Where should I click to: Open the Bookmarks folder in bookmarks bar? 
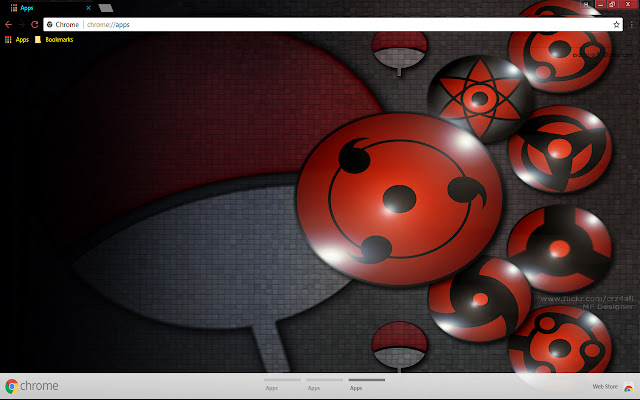coord(54,40)
